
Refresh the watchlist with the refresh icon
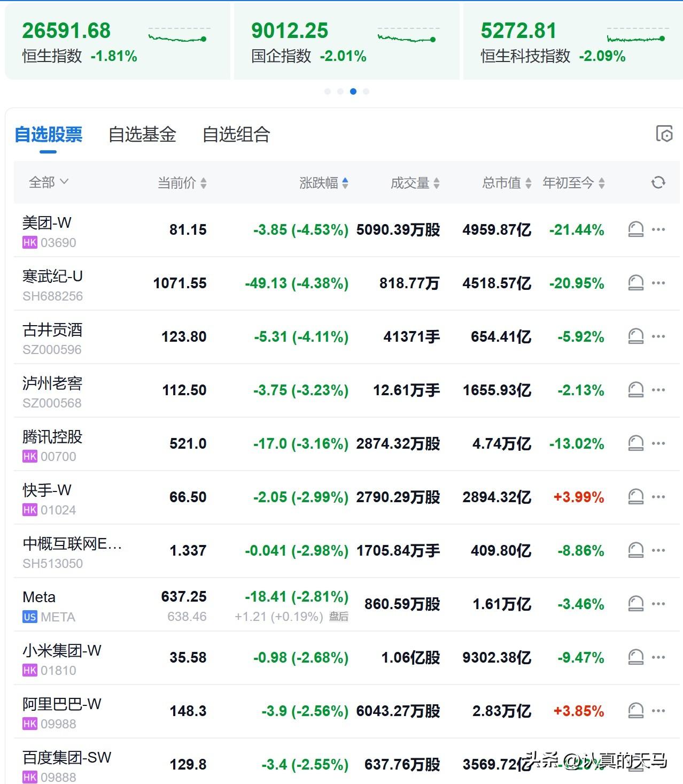click(658, 182)
